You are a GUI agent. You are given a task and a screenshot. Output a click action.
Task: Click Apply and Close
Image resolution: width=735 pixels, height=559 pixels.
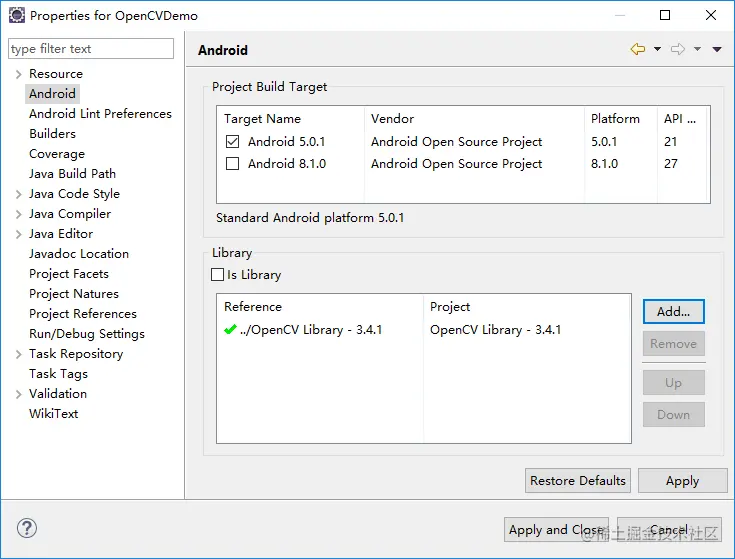(556, 530)
